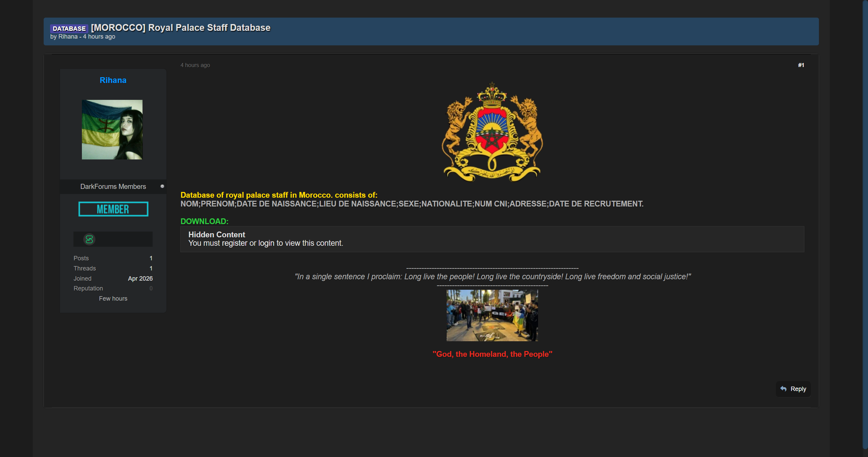Screen dimensions: 868x457
Task: Open the Moroccan coat of arms image
Action: tap(492, 132)
